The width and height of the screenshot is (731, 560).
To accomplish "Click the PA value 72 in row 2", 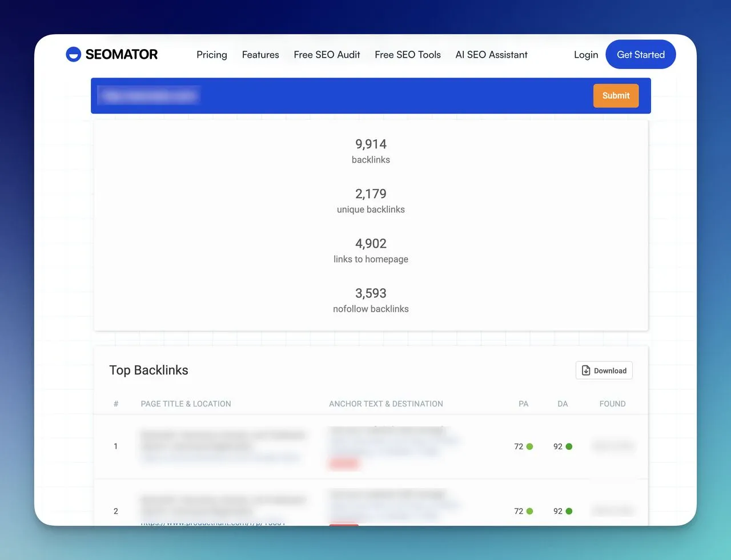I will click(519, 511).
